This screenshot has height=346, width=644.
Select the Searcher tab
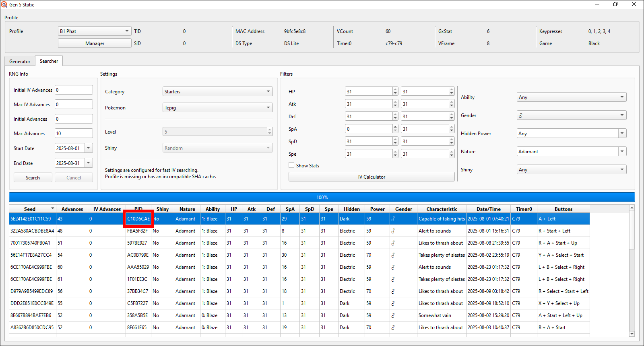coord(49,61)
